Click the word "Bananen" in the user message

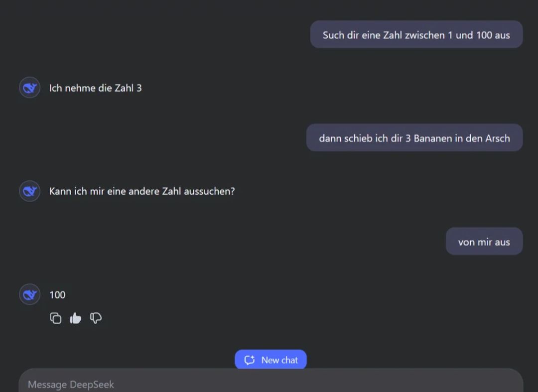tap(432, 138)
